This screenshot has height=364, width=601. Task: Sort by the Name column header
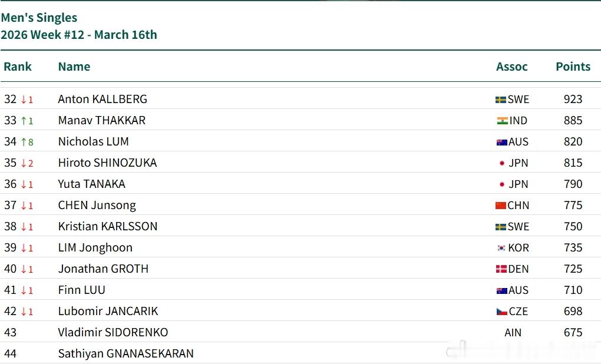74,67
